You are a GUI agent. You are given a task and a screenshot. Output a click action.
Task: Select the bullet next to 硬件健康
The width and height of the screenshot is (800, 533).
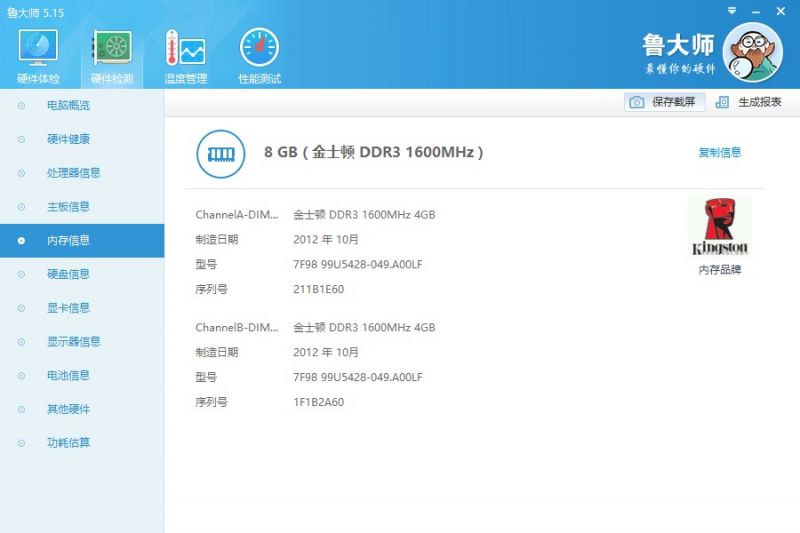click(x=21, y=139)
